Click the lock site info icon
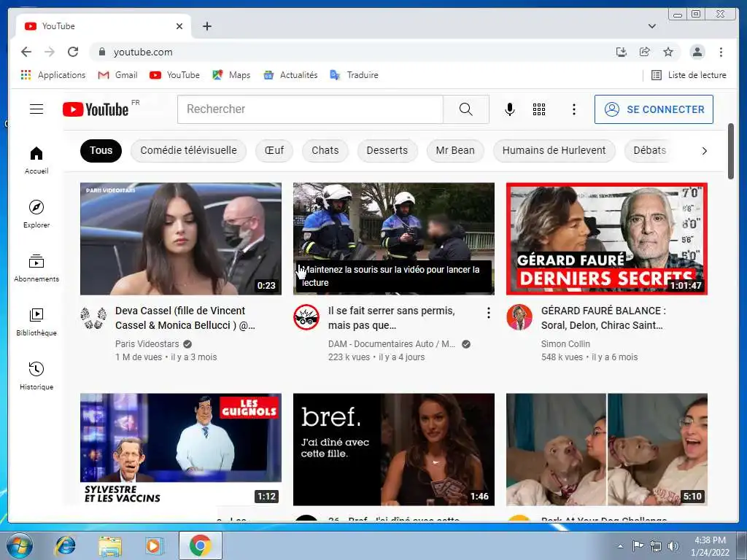The width and height of the screenshot is (747, 560). tap(101, 52)
